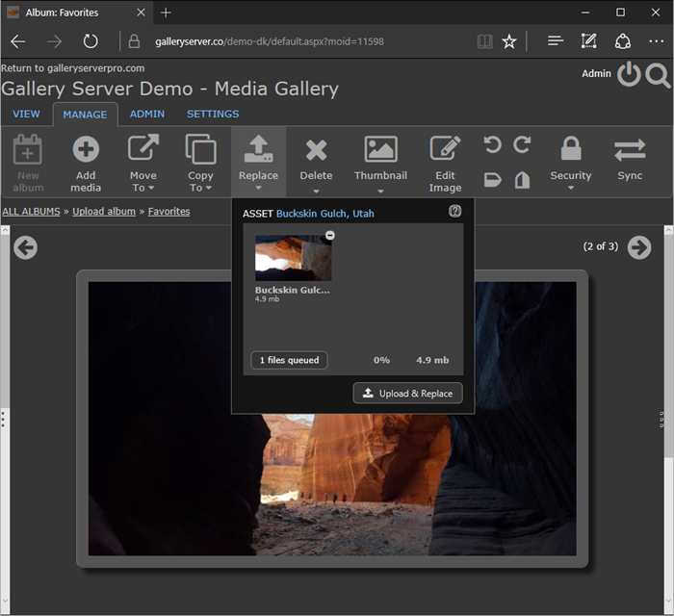Expand the Security dropdown arrow
674x616 pixels.
pyautogui.click(x=571, y=188)
